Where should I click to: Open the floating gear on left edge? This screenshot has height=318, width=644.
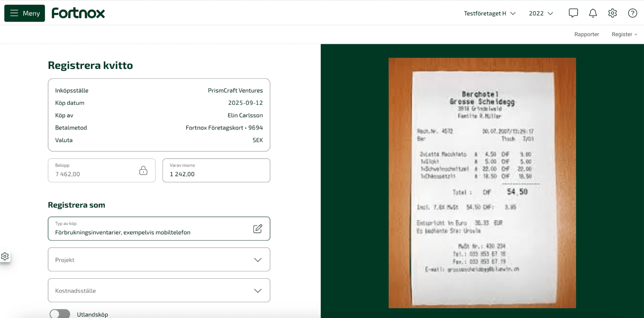pyautogui.click(x=5, y=256)
